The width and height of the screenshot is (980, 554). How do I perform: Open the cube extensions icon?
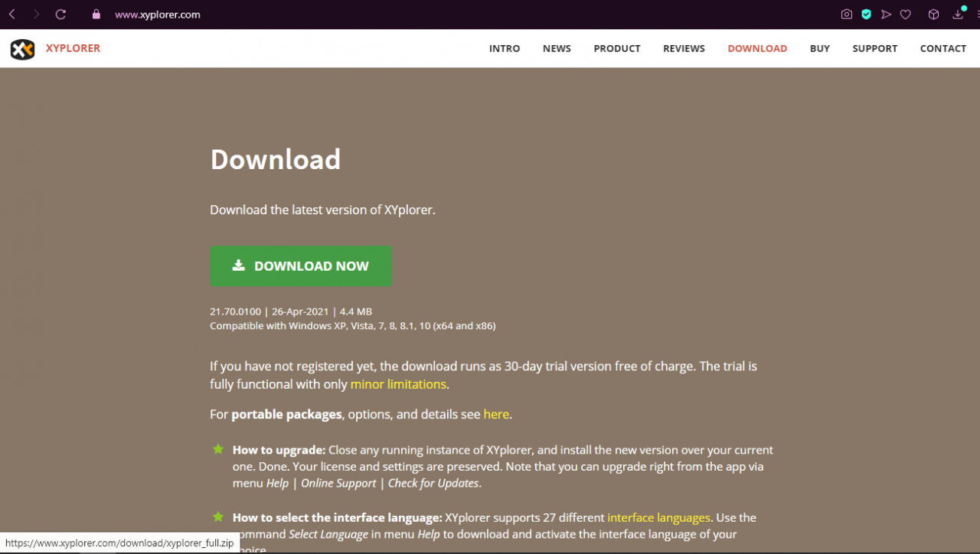(933, 15)
